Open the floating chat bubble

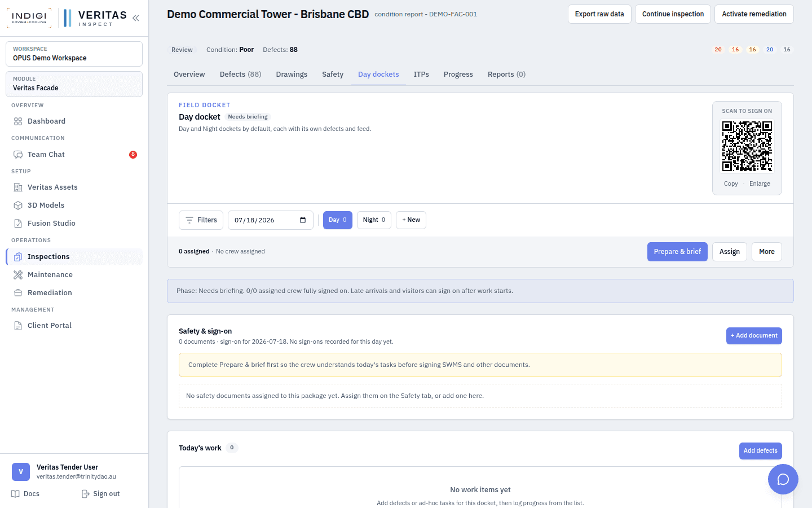(x=783, y=479)
